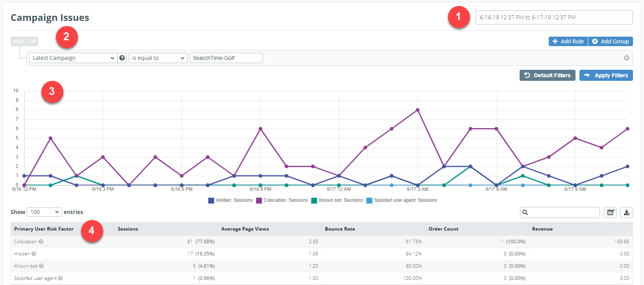Download table data with the download icon

pos(626,212)
